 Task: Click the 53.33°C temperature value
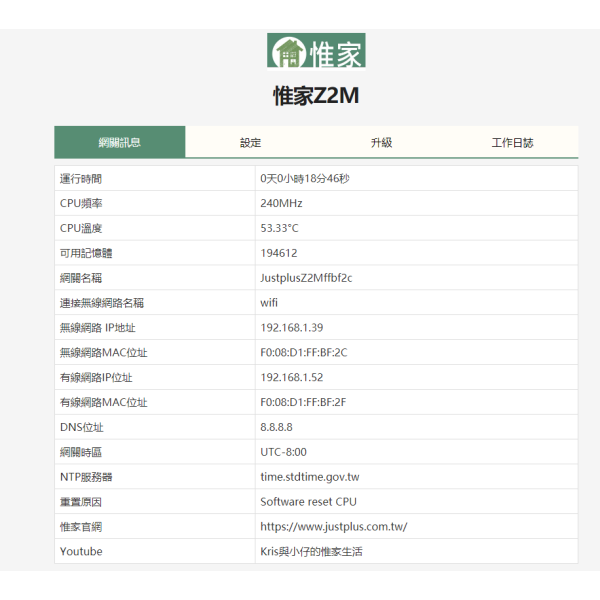pos(279,228)
